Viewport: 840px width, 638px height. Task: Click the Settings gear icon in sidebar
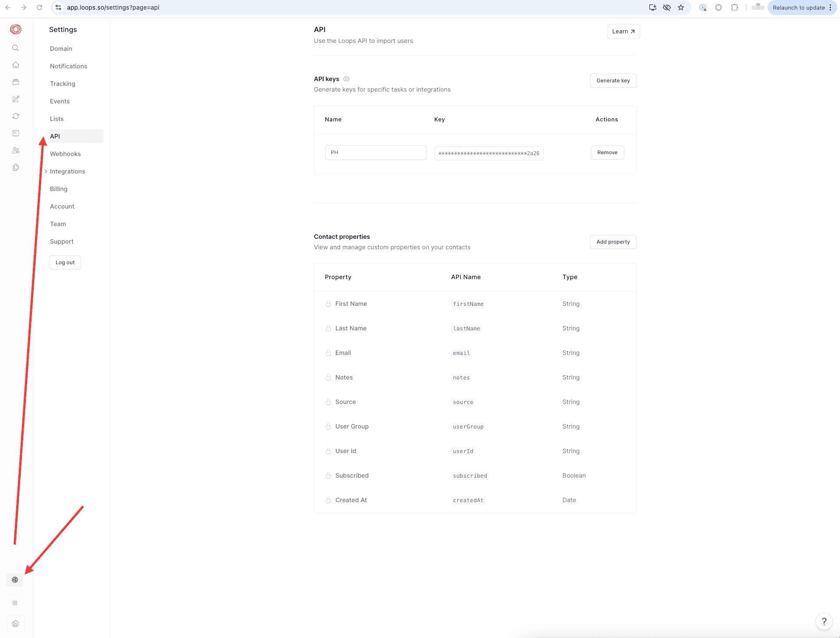[15, 580]
